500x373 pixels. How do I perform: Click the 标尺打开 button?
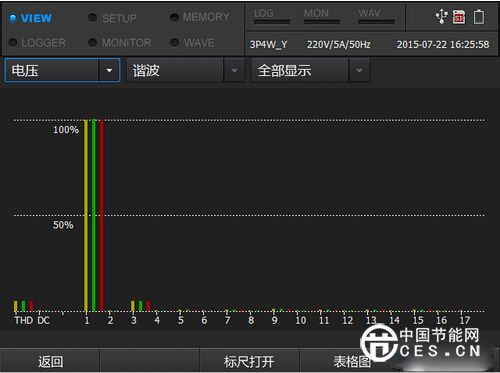point(249,361)
